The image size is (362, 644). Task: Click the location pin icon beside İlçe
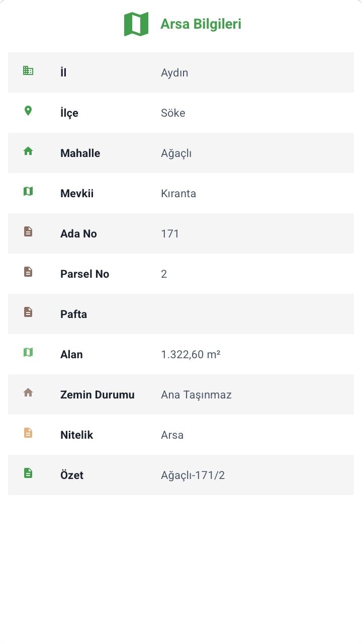(28, 111)
